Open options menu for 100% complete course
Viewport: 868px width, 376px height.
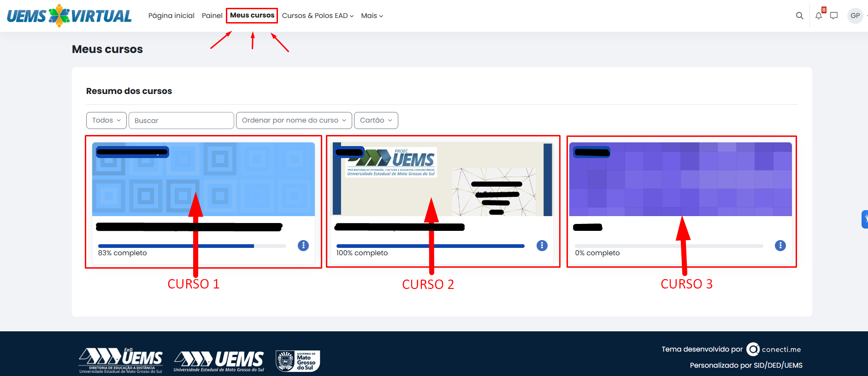pyautogui.click(x=542, y=246)
